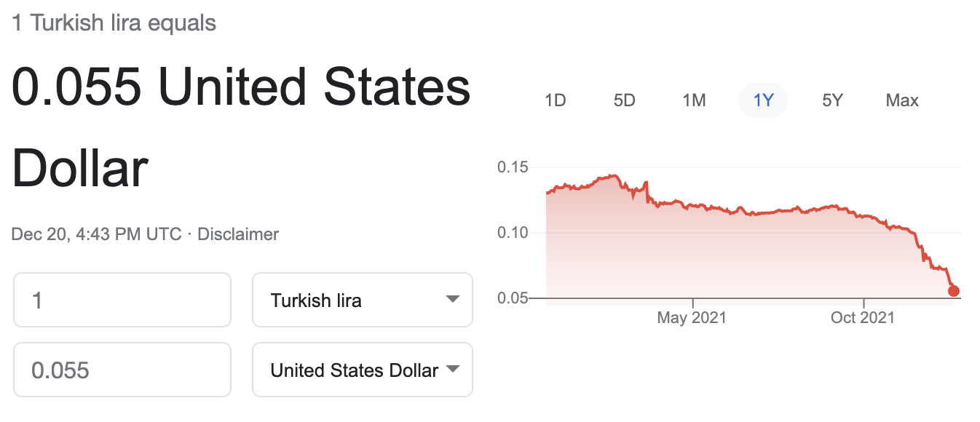Click the '1 Turkish lira equals' text
The height and width of the screenshot is (422, 980).
[114, 23]
